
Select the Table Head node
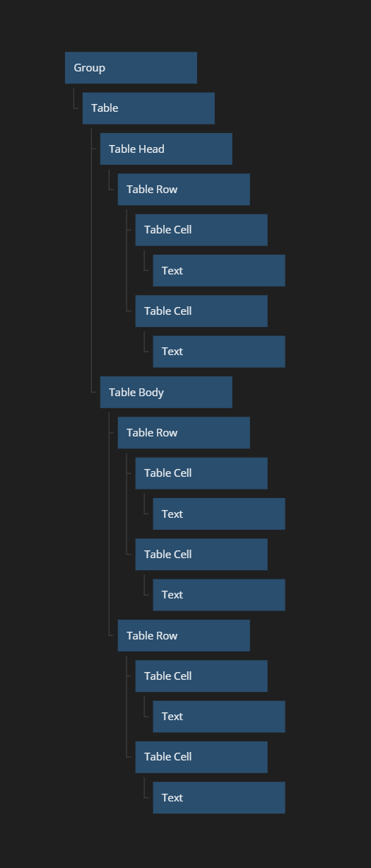(x=166, y=149)
